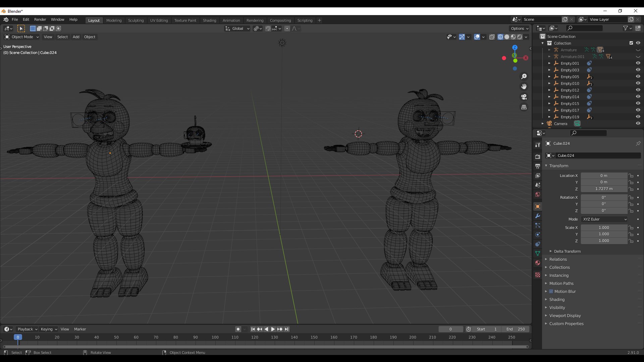The height and width of the screenshot is (362, 644).
Task: Toggle proportional editing button
Action: [287, 28]
